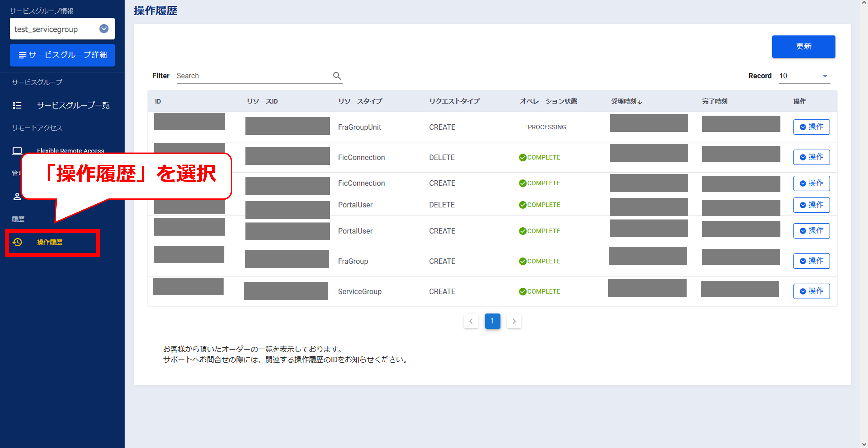The width and height of the screenshot is (868, 448).
Task: Expand the Record count dropdown
Action: pos(824,76)
